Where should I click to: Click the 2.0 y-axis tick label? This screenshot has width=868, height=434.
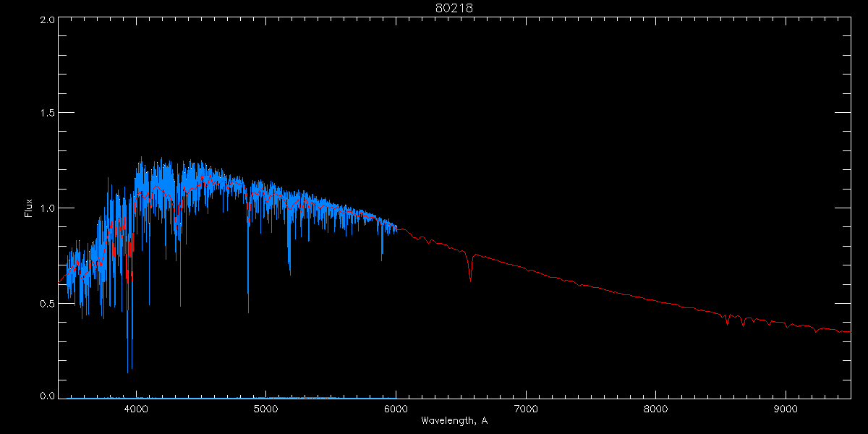click(47, 20)
